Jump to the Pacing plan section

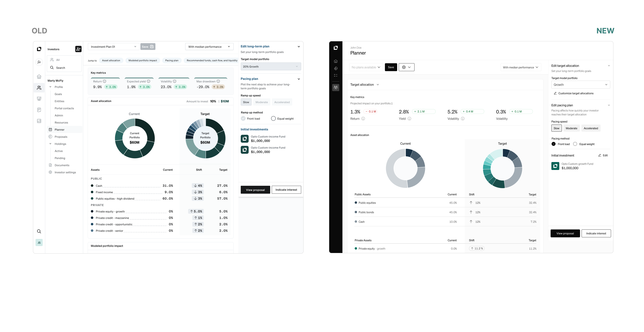pyautogui.click(x=171, y=60)
